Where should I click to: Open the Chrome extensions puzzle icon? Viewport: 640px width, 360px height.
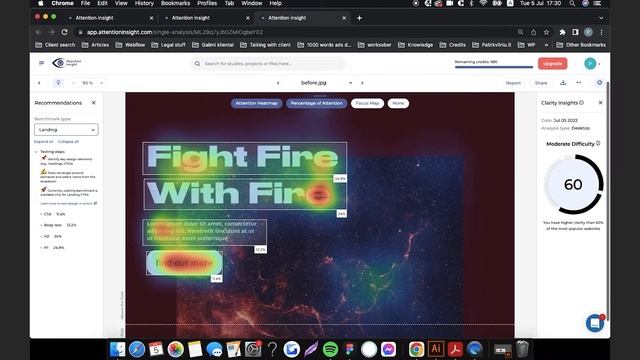[562, 32]
